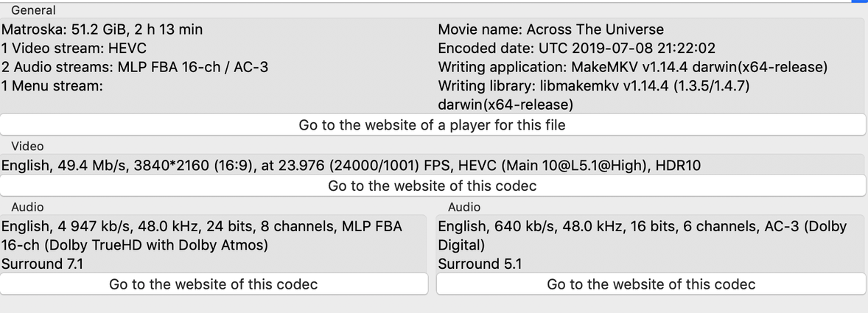Click the Video section heading
This screenshot has width=868, height=313.
pyautogui.click(x=27, y=147)
